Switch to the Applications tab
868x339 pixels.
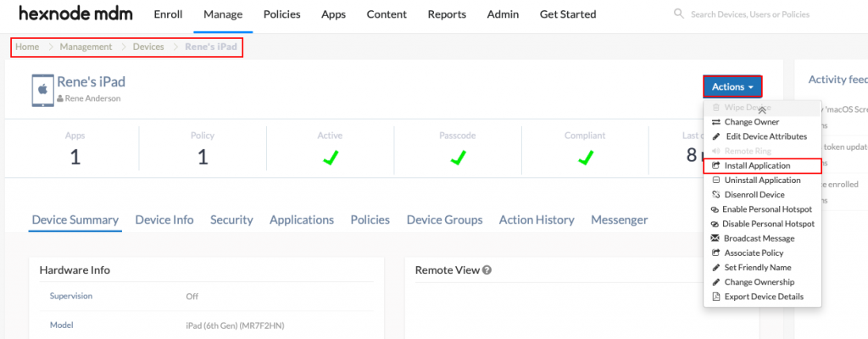click(x=302, y=220)
